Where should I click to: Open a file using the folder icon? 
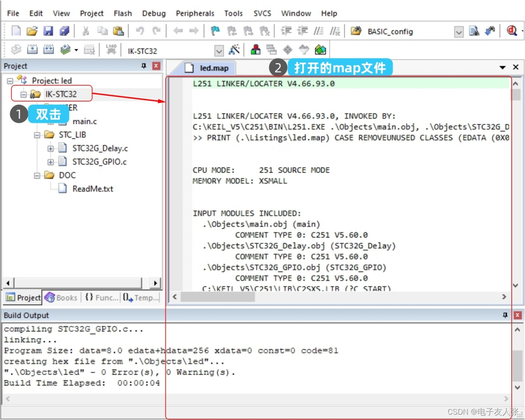(32, 31)
